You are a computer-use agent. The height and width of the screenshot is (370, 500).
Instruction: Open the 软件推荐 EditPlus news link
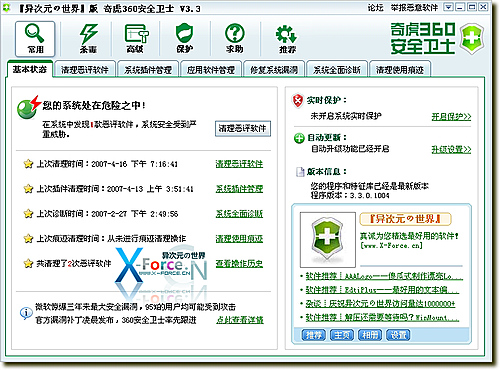tap(382, 290)
